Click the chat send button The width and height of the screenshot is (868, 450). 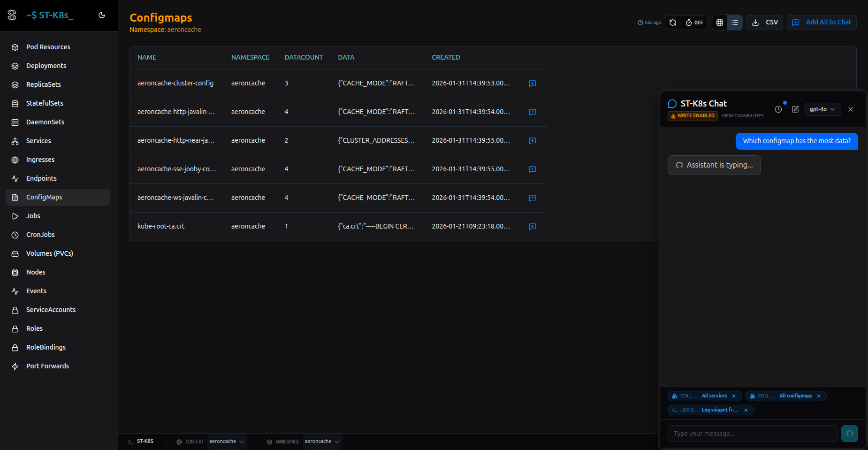850,434
